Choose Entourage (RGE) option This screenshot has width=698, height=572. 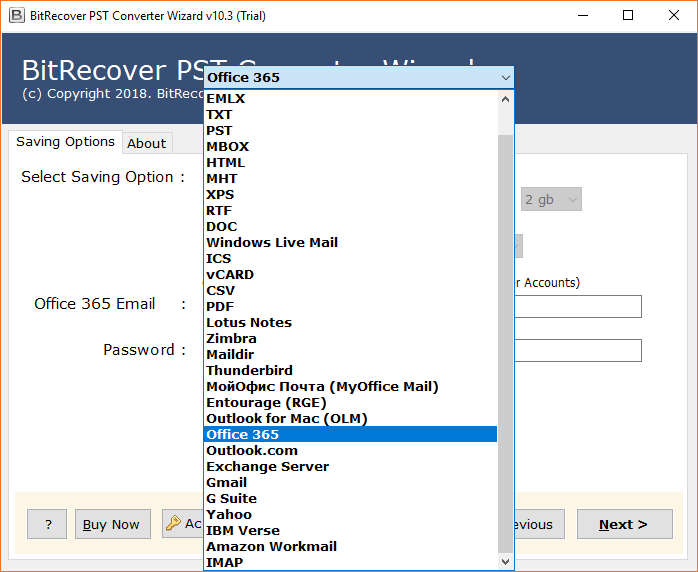click(350, 403)
